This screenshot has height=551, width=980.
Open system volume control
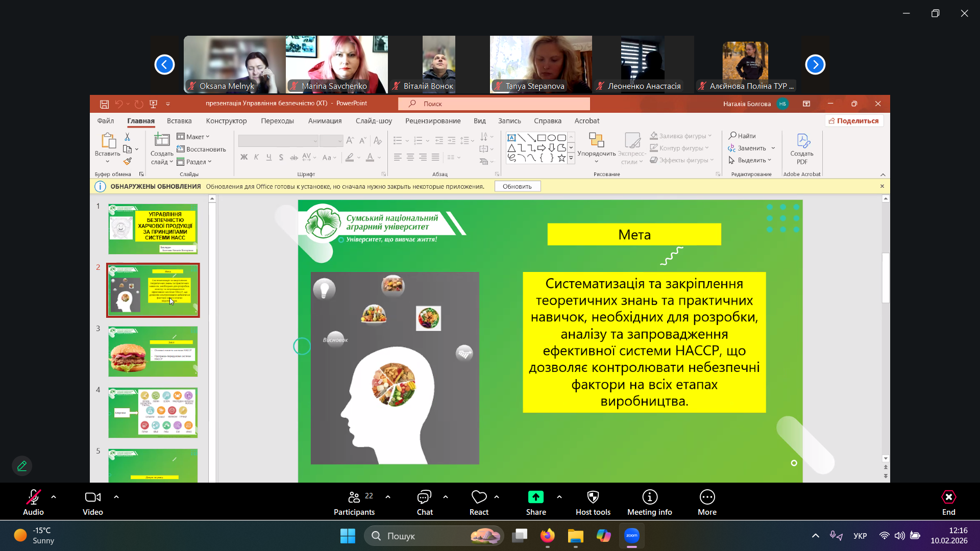pyautogui.click(x=899, y=536)
